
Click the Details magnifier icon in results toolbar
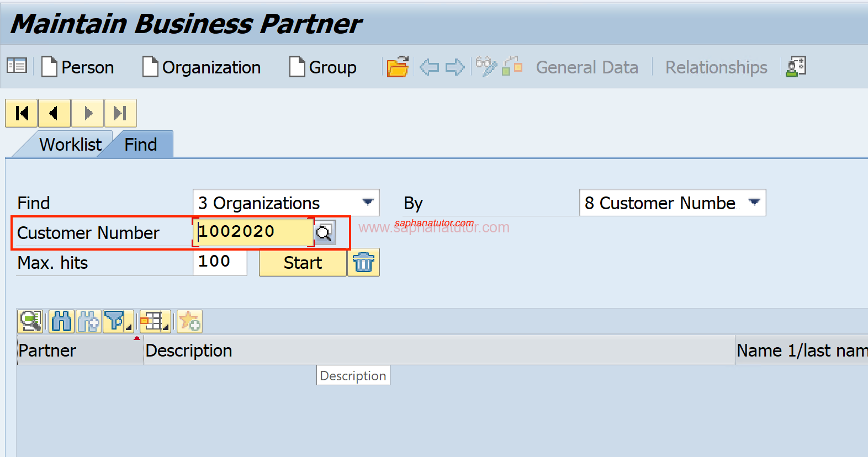coord(30,321)
